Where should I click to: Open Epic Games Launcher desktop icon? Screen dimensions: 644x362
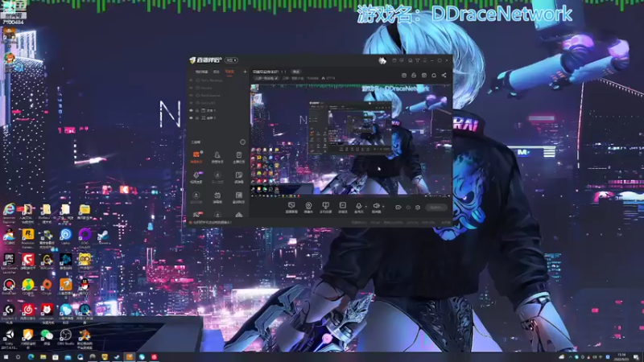point(9,259)
